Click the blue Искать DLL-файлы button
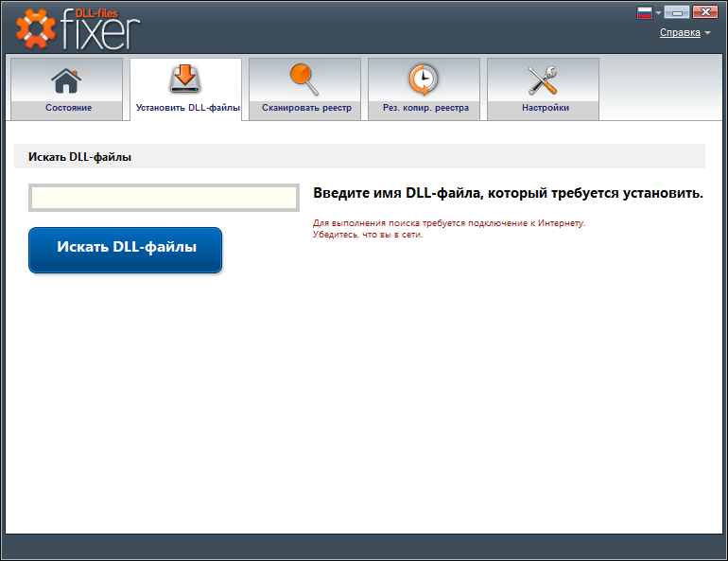The height and width of the screenshot is (561, 728). tap(126, 250)
